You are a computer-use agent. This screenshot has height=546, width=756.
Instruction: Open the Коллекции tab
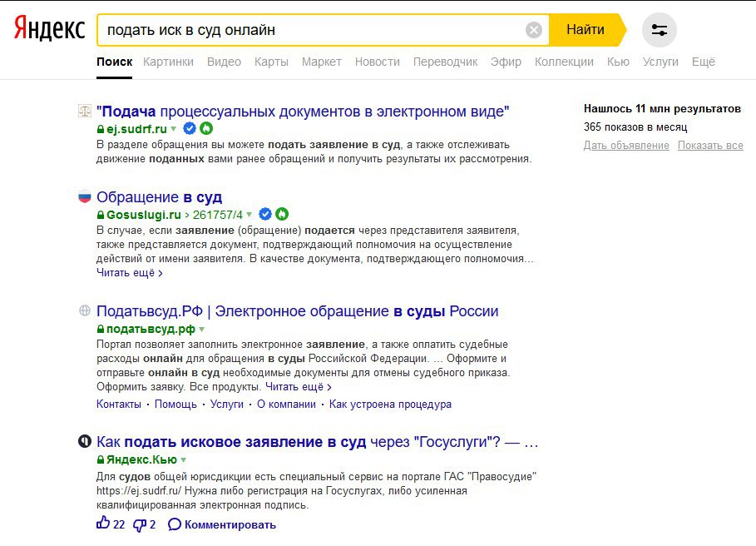[564, 62]
